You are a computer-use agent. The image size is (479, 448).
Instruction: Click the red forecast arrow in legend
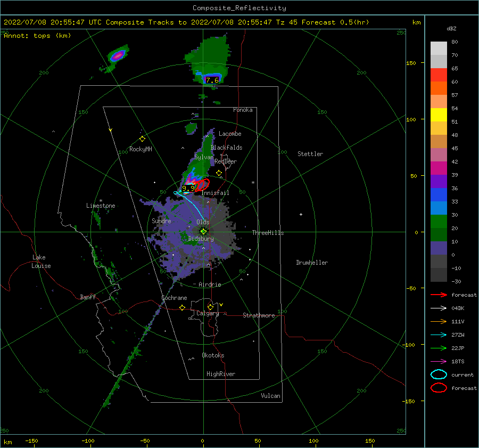click(439, 295)
